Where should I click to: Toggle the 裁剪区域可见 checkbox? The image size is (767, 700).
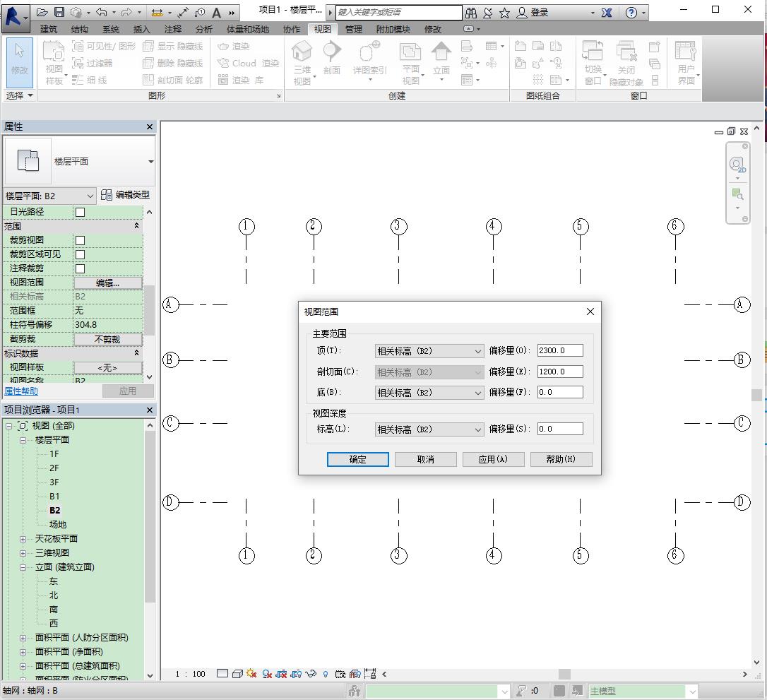(81, 254)
